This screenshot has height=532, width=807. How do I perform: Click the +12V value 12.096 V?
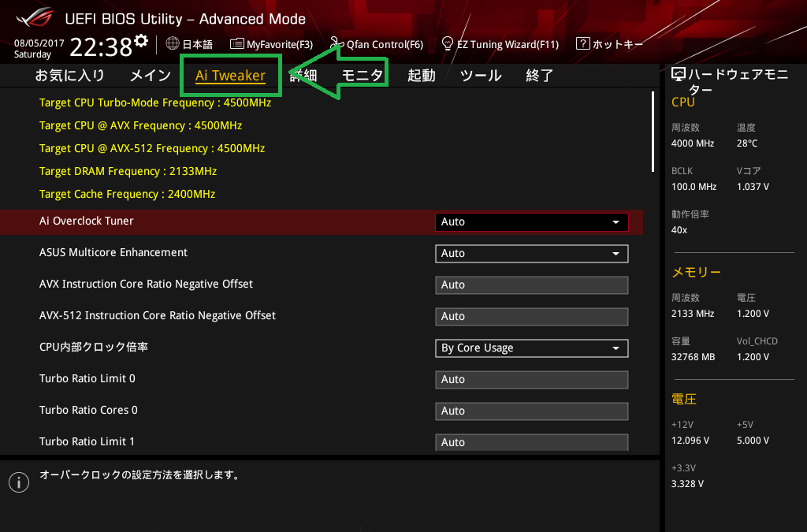pos(690,441)
